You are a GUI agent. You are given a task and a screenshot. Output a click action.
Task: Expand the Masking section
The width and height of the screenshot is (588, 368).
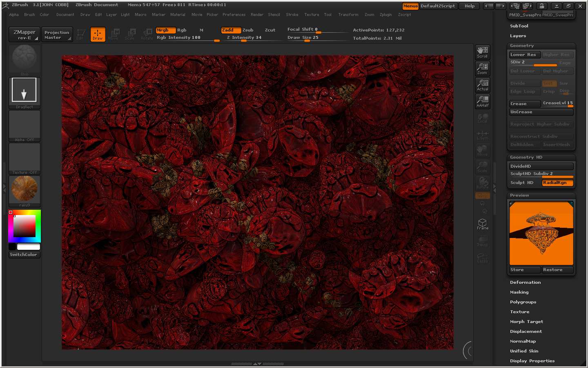point(519,292)
